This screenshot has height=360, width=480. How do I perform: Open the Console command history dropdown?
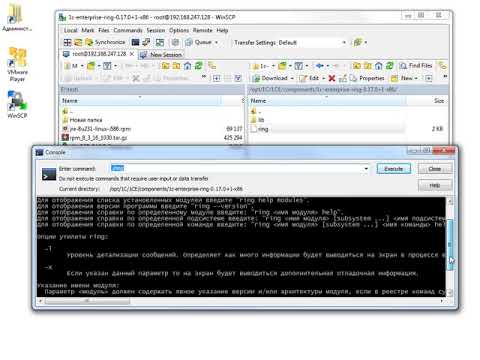pyautogui.click(x=366, y=168)
